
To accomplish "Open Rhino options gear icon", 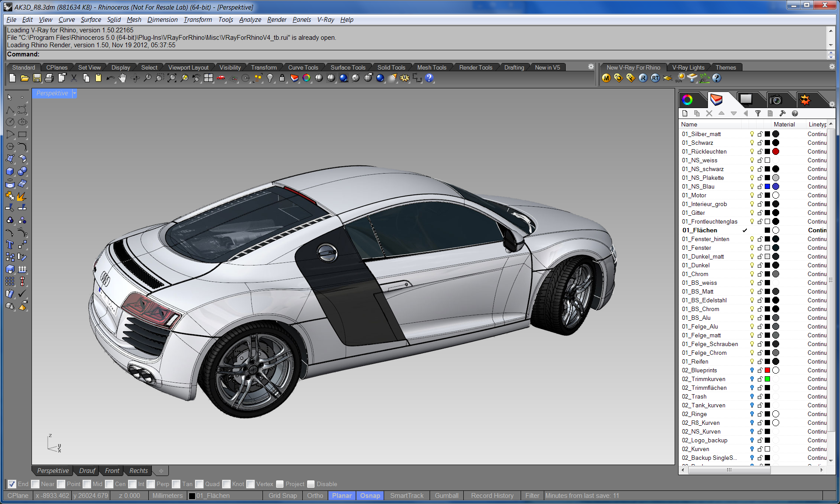I will [405, 78].
